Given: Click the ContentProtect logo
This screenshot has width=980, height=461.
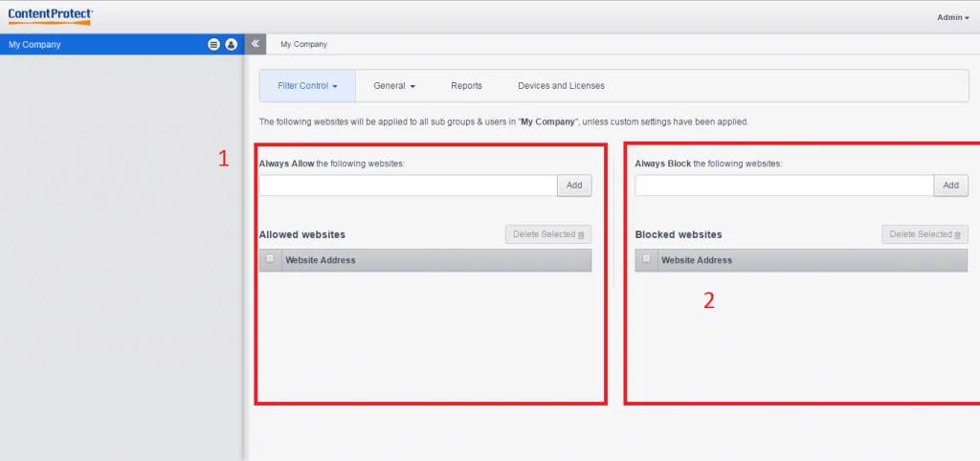Looking at the screenshot, I should (x=51, y=16).
